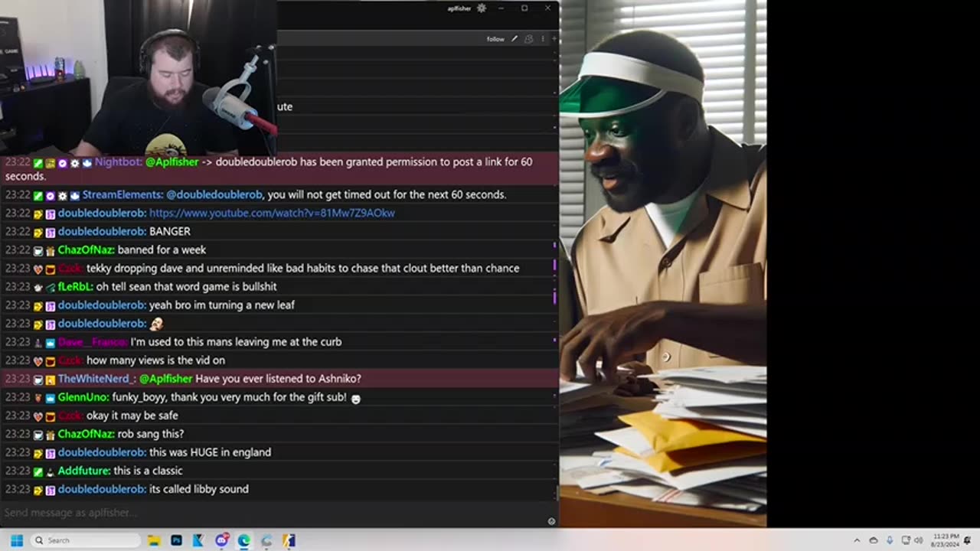The width and height of the screenshot is (980, 551).
Task: Open Photoshop from the taskbar
Action: [x=177, y=540]
